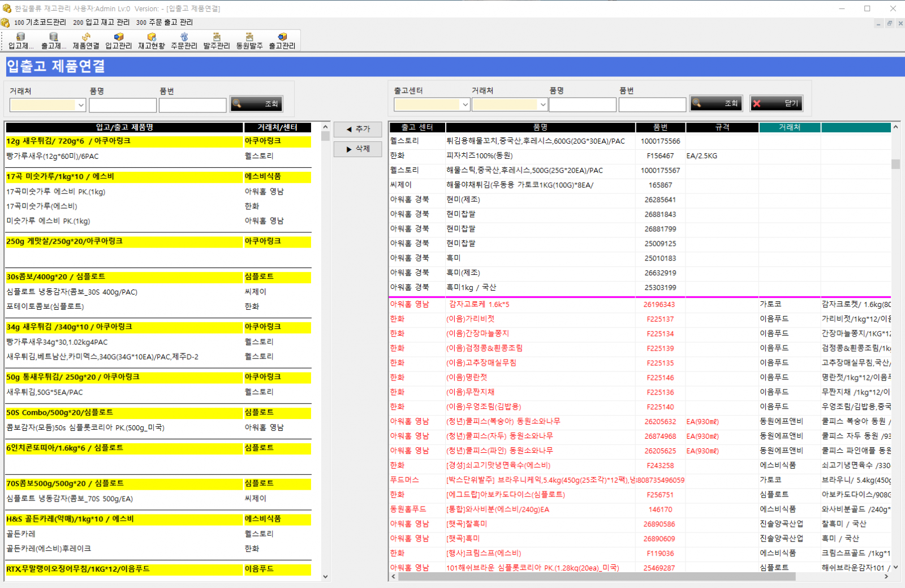Click the right panel 조회 search button
The height and width of the screenshot is (588, 905).
pyautogui.click(x=716, y=103)
